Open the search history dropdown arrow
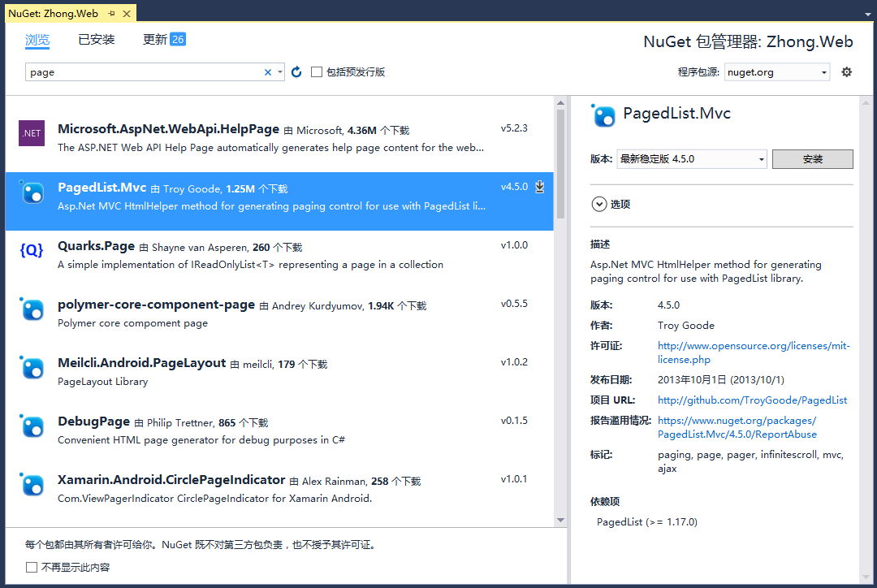 coord(279,72)
